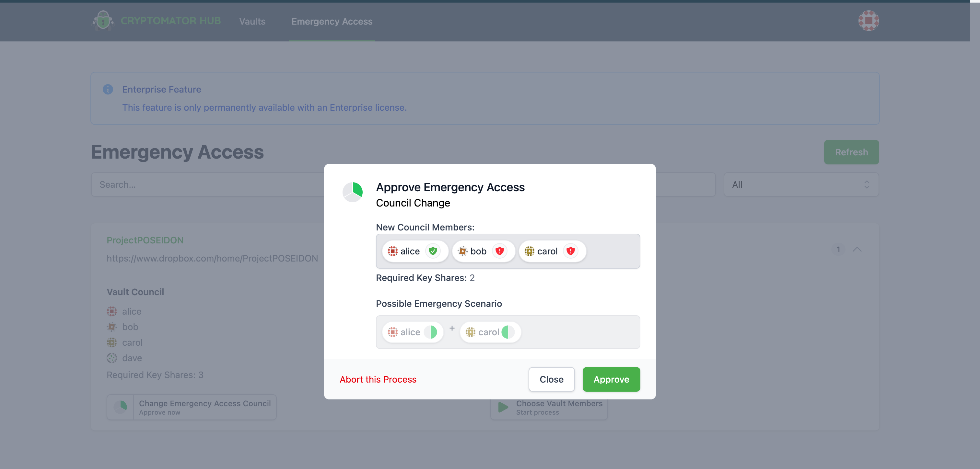Click carol's red warning shield icon
This screenshot has width=980, height=469.
[x=571, y=251]
